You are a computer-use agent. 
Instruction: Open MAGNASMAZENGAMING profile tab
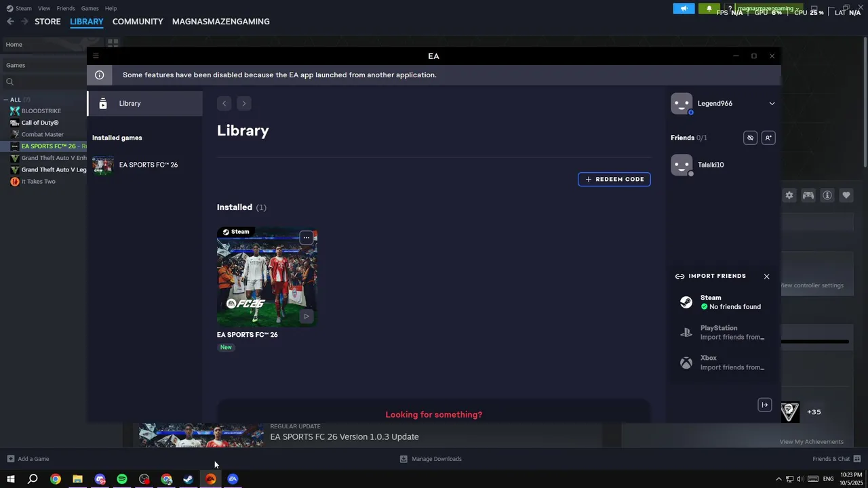[x=221, y=22]
